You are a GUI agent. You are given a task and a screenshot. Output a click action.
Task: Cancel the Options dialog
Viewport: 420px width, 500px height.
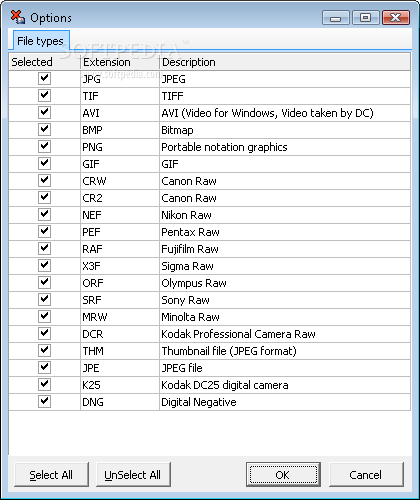366,475
